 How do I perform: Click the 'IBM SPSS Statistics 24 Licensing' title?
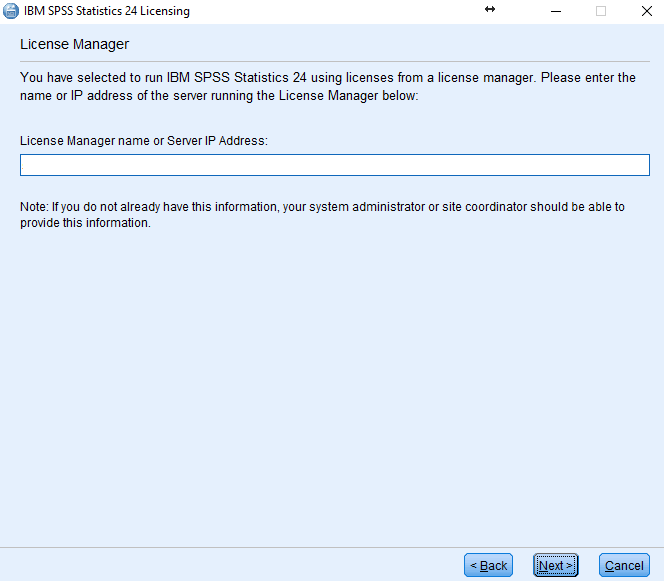(x=107, y=11)
